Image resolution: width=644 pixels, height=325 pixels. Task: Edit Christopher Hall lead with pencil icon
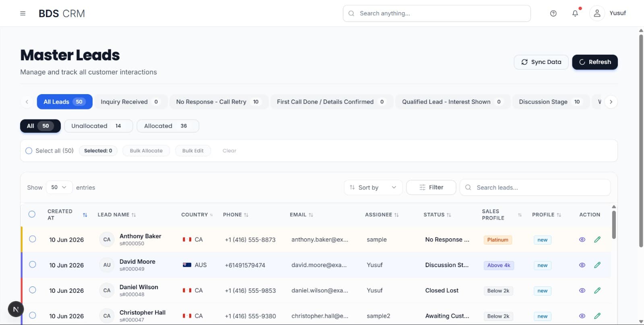point(597,316)
